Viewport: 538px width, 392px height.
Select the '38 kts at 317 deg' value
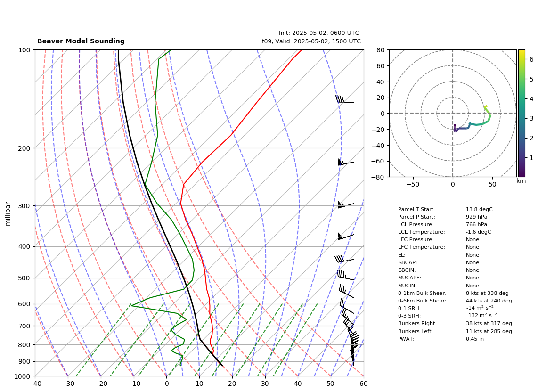(x=489, y=323)
